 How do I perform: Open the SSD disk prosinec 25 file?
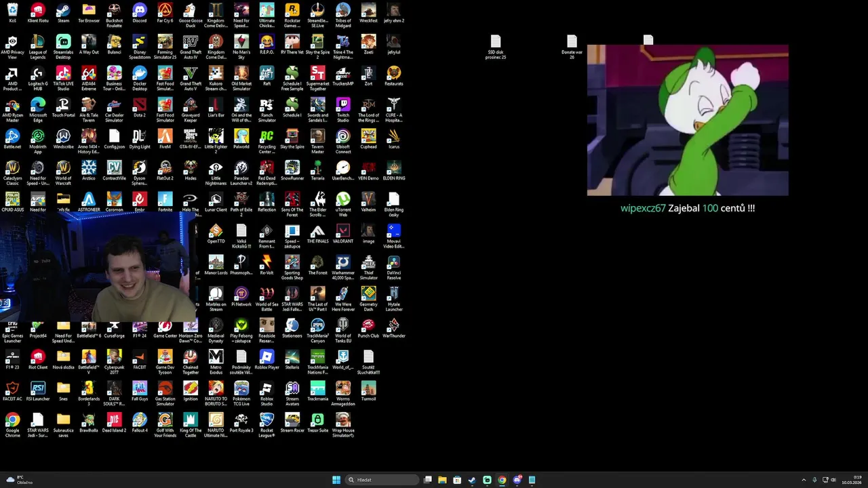pyautogui.click(x=496, y=47)
